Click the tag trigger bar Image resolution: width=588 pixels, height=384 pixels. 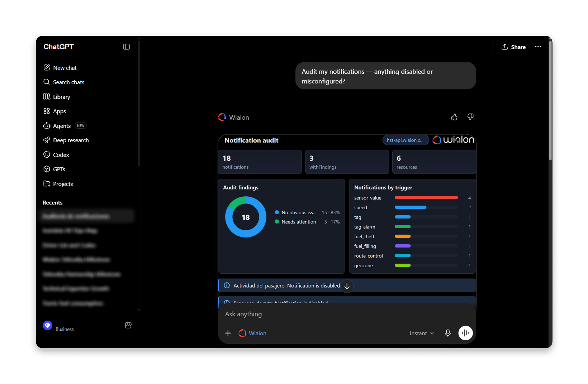(403, 217)
